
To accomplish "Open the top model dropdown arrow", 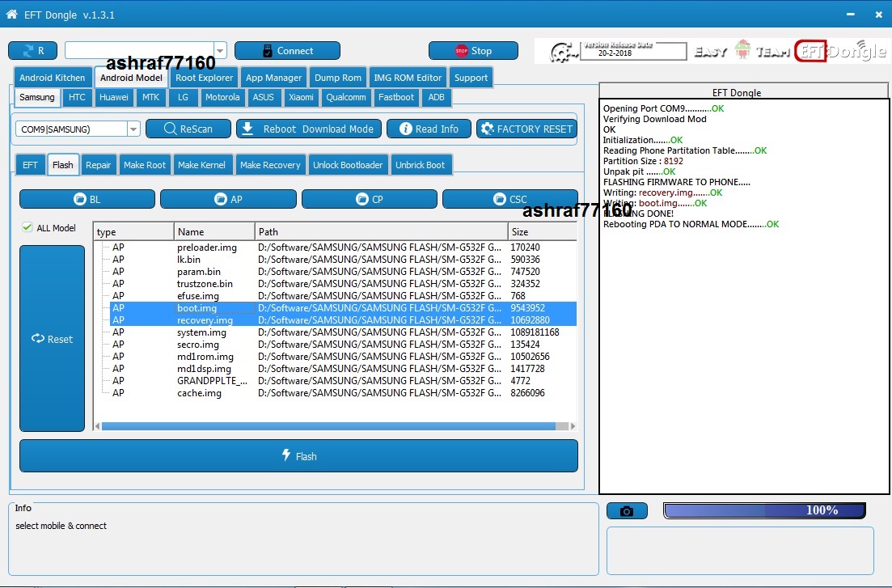I will click(x=220, y=51).
